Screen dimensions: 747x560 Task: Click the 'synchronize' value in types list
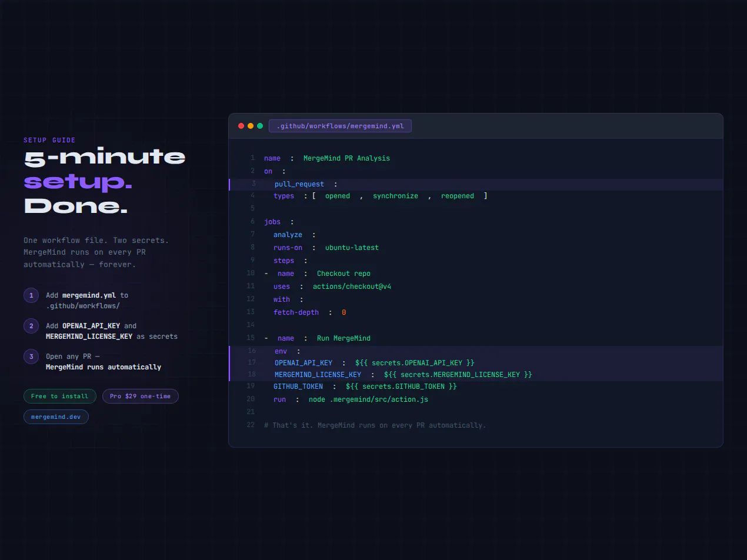tap(395, 196)
